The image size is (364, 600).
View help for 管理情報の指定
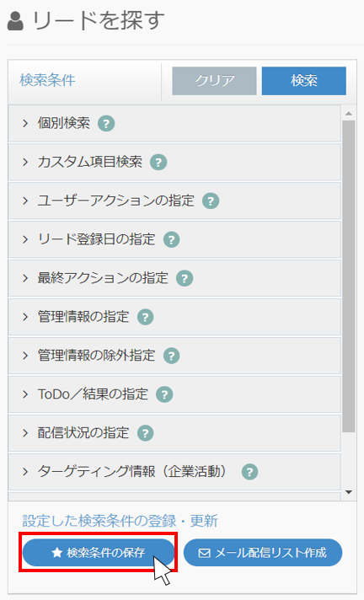(x=146, y=317)
